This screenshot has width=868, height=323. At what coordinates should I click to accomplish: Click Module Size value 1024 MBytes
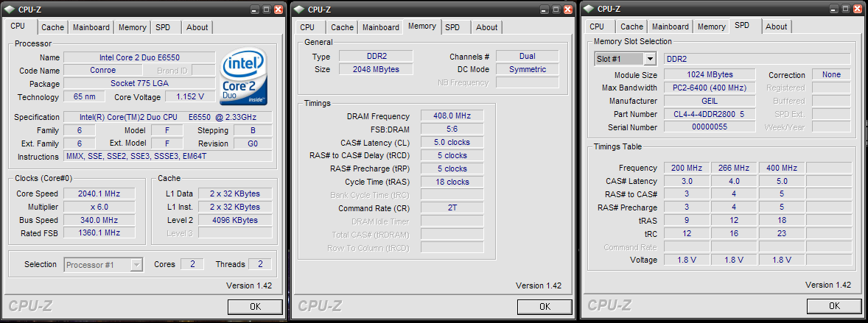tap(710, 74)
